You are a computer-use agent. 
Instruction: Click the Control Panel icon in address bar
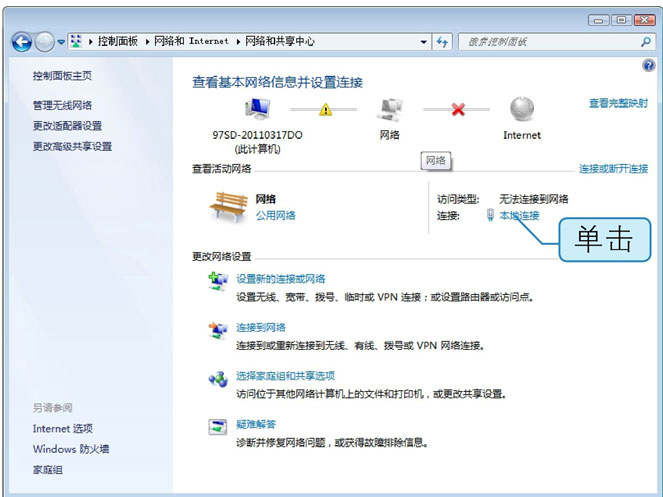point(76,41)
